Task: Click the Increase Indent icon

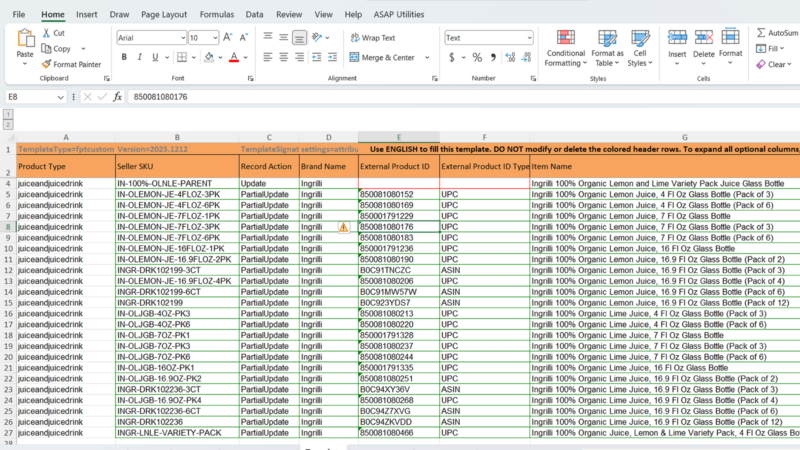Action: tap(334, 58)
